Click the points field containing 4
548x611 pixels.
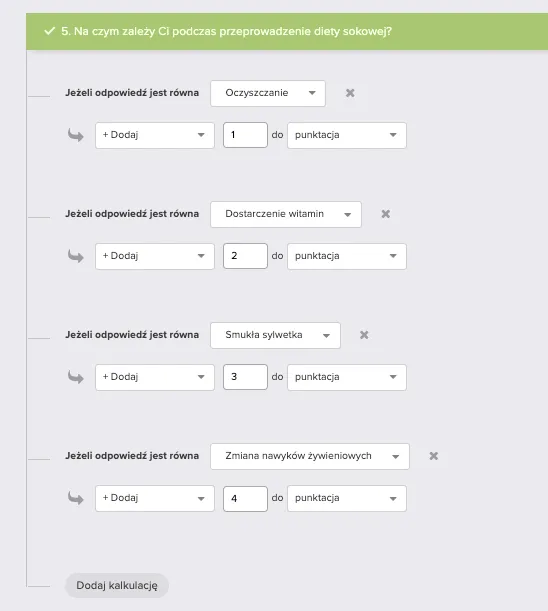(245, 498)
